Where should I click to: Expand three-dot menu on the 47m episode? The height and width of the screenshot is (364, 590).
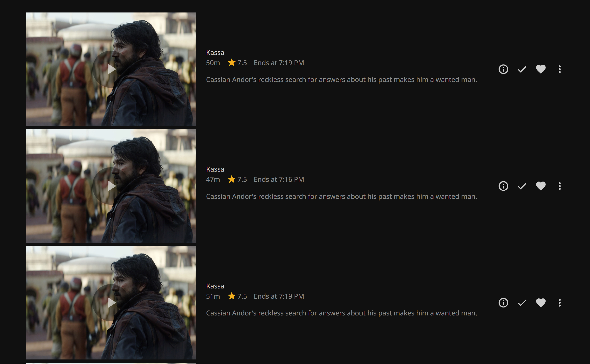coord(559,186)
